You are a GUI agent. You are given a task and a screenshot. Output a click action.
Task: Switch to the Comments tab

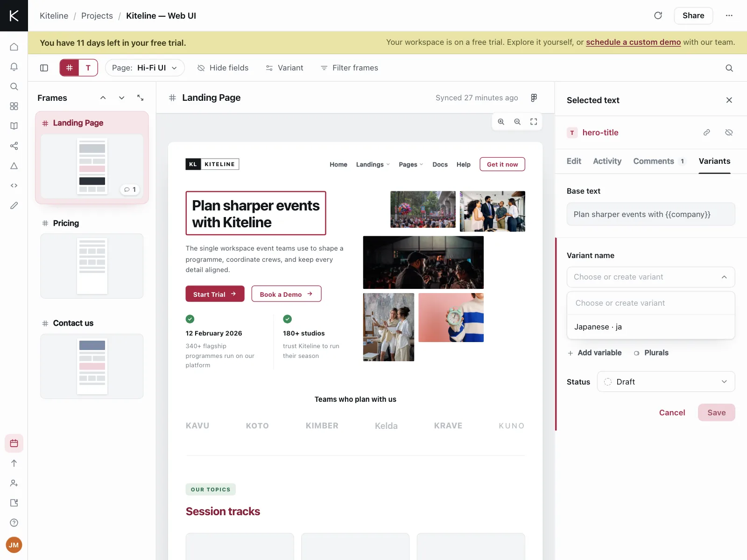659,161
